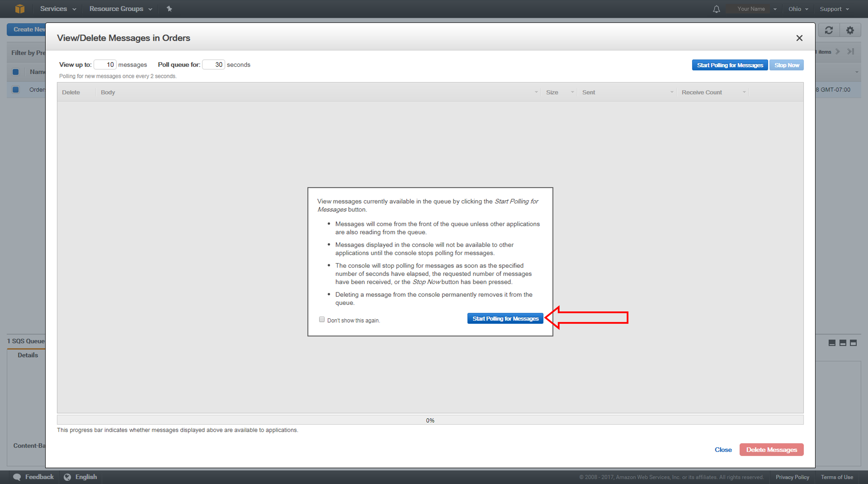Click the Start Polling for Messages in dialog
Screen dimensions: 868x484
[505, 318]
